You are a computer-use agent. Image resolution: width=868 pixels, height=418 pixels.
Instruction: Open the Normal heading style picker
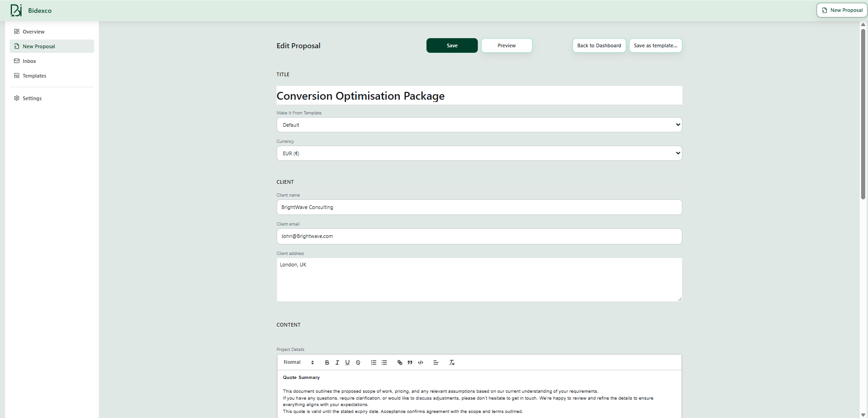[x=299, y=362]
